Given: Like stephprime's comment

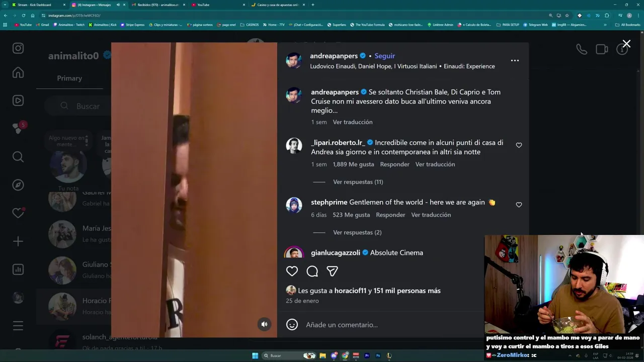Looking at the screenshot, I should 519,205.
